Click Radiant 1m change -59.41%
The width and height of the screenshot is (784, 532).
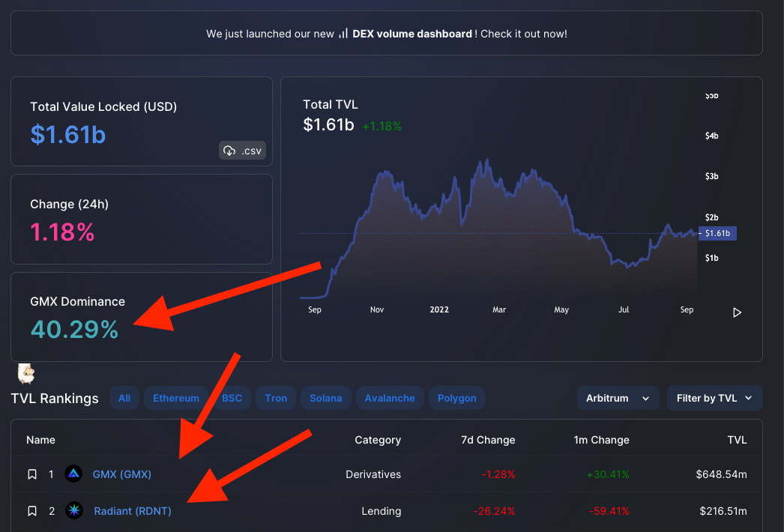pos(609,511)
